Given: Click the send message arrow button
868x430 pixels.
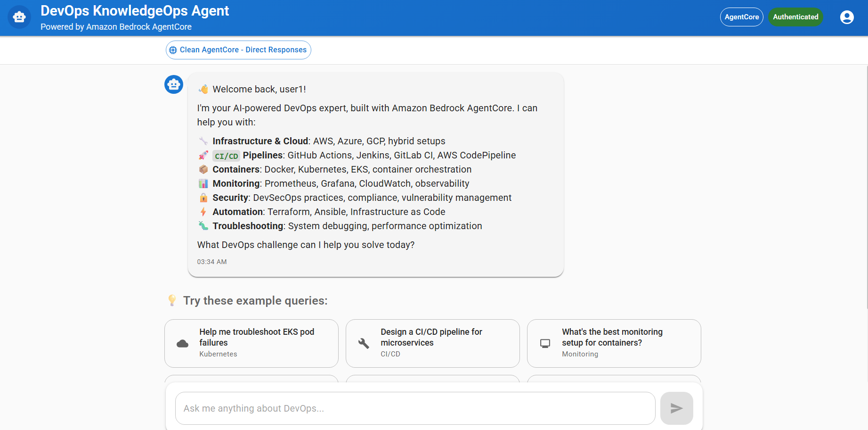Looking at the screenshot, I should 676,408.
